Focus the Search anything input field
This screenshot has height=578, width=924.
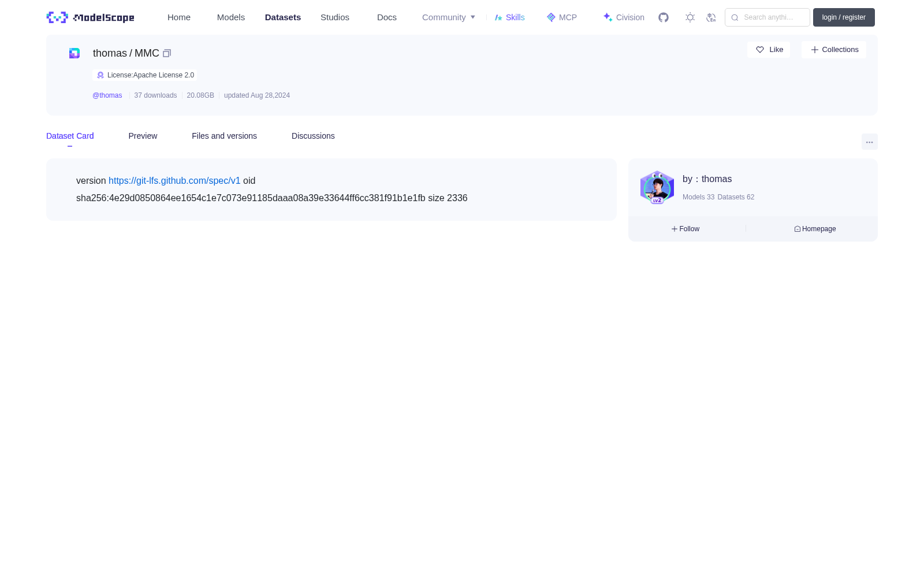pyautogui.click(x=767, y=17)
